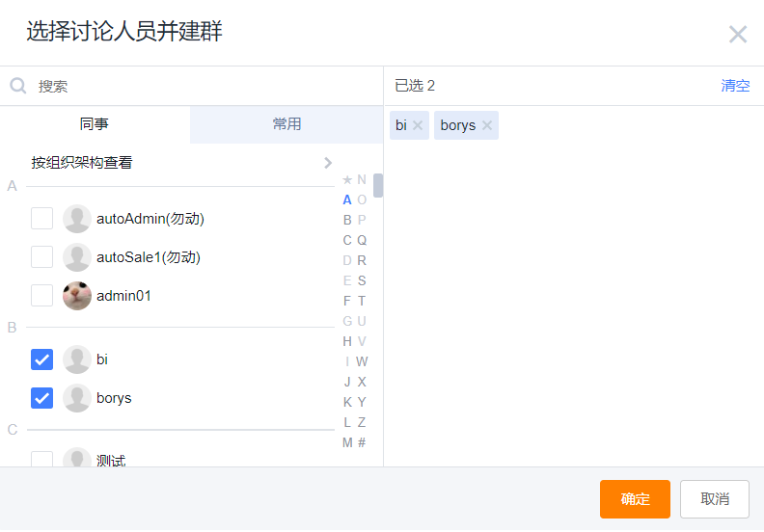Jump to starred contacts via star index
Screen dimensions: 764x532
[x=347, y=179]
